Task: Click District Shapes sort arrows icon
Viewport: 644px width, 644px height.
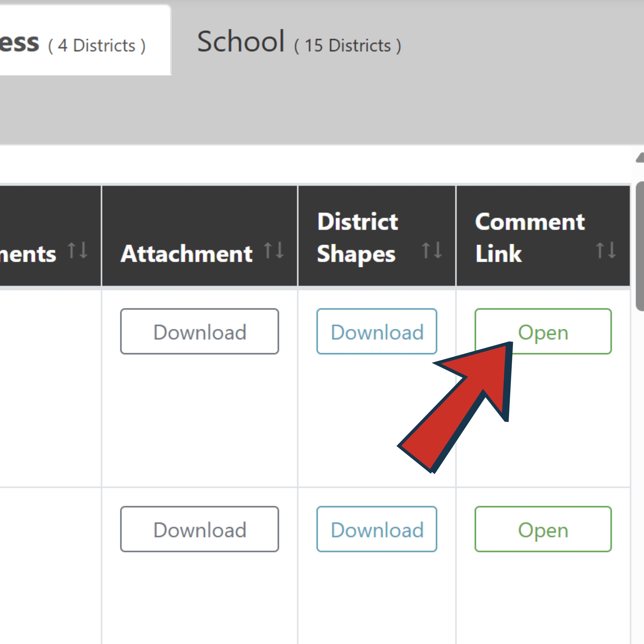Action: pos(432,250)
